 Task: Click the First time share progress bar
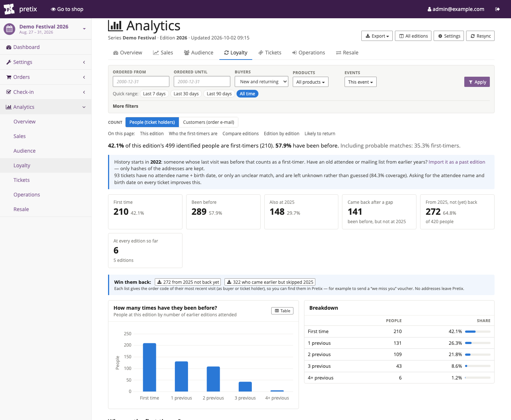point(477,332)
